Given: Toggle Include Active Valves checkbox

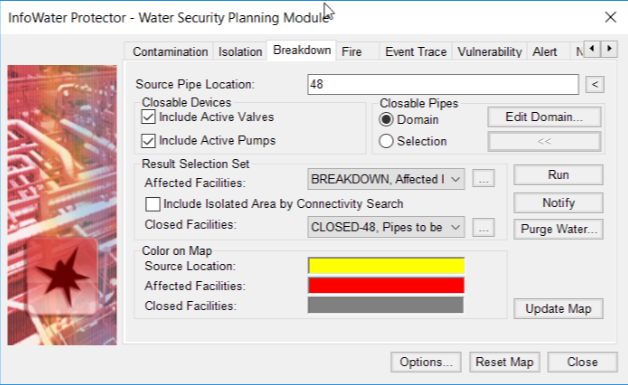Looking at the screenshot, I should pos(148,117).
